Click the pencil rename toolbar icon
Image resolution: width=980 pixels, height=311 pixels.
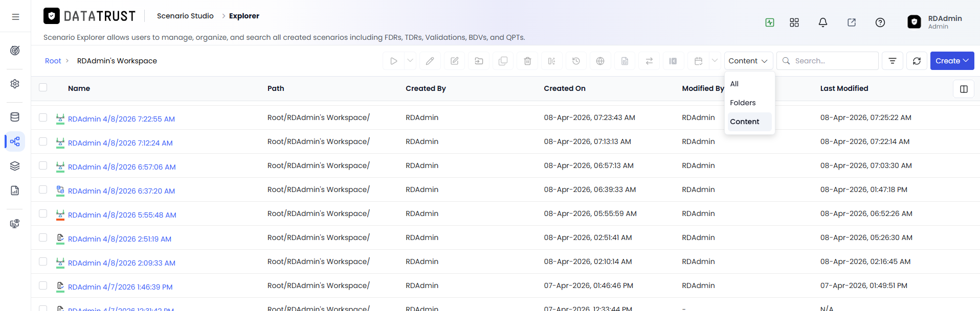click(430, 61)
